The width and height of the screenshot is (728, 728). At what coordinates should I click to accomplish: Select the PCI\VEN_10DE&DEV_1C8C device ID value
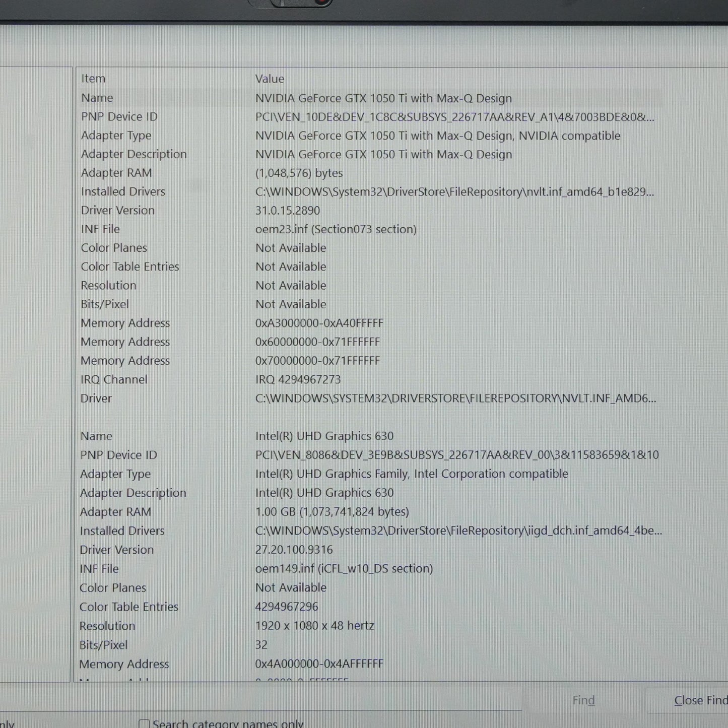pyautogui.click(x=454, y=117)
